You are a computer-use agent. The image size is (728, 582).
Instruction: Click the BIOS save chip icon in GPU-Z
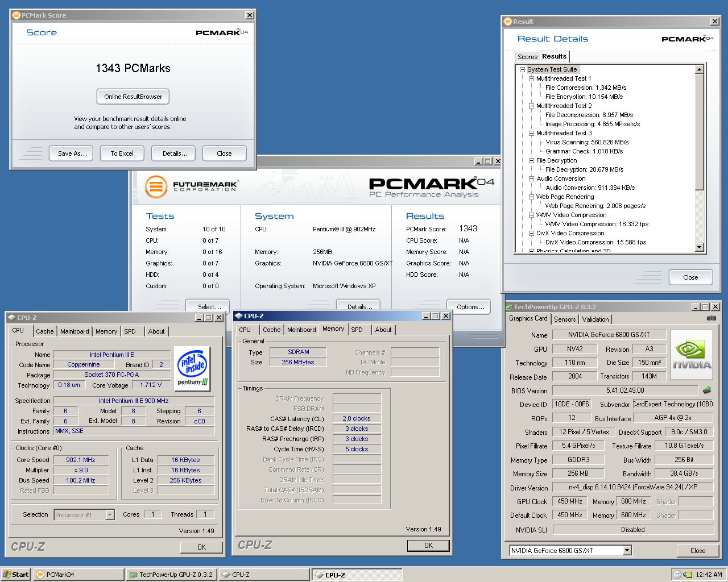[707, 390]
